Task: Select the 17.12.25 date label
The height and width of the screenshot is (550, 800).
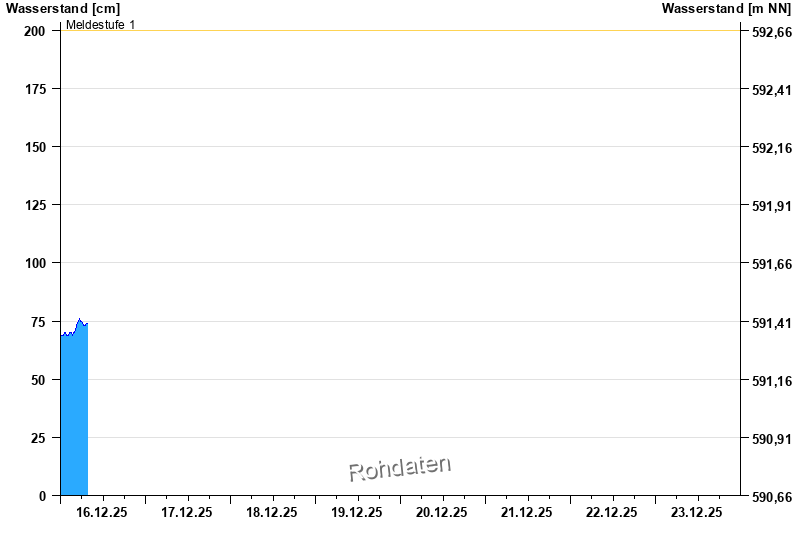Action: pyautogui.click(x=187, y=512)
